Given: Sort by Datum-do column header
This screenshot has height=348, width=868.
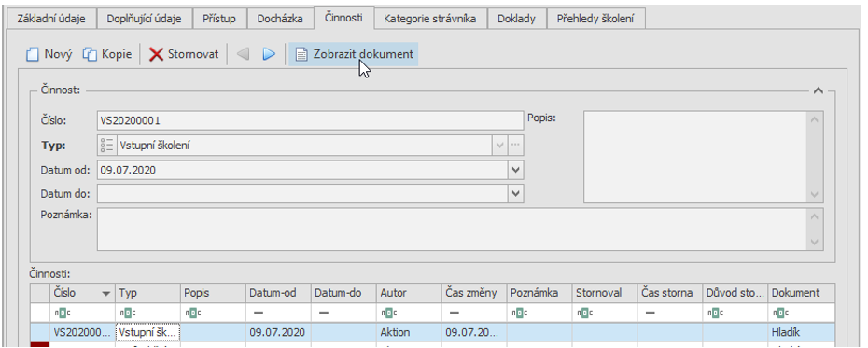Looking at the screenshot, I should 343,293.
